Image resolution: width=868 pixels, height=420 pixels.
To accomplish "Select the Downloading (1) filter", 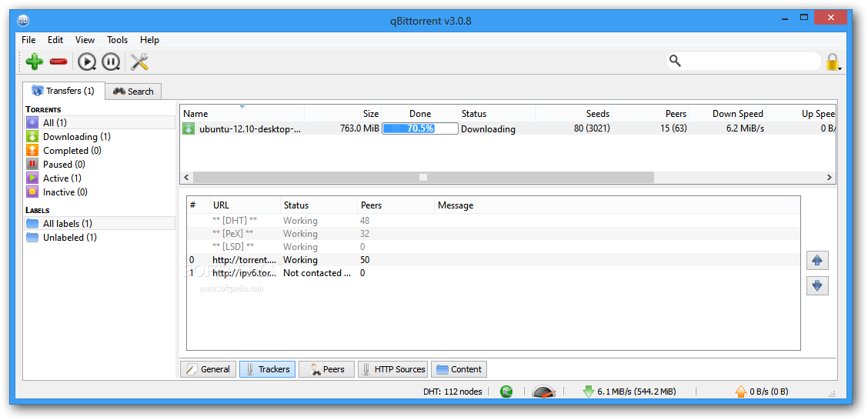I will (99, 137).
